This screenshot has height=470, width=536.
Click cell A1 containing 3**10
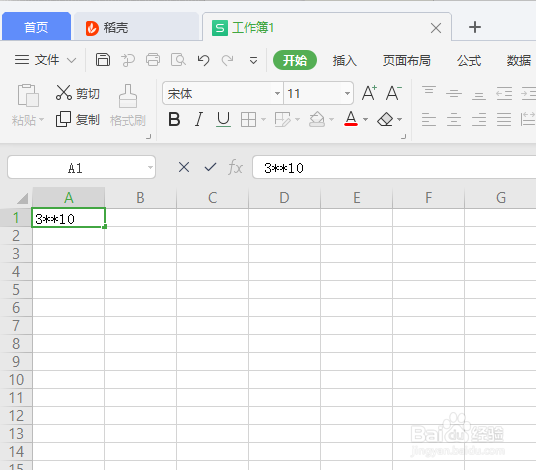point(68,218)
